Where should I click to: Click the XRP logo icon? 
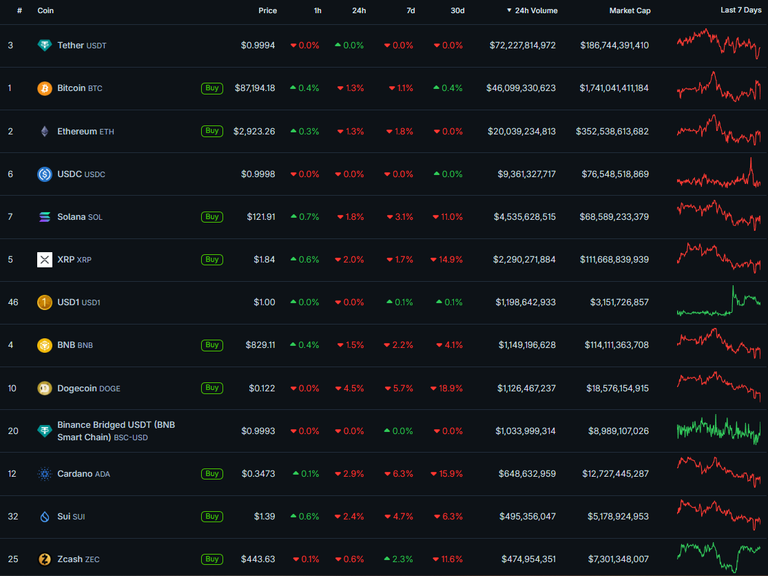(x=45, y=260)
